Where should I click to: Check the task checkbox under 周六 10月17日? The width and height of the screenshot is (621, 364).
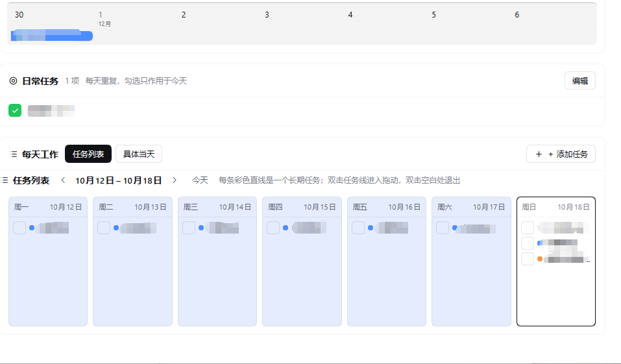pyautogui.click(x=443, y=228)
